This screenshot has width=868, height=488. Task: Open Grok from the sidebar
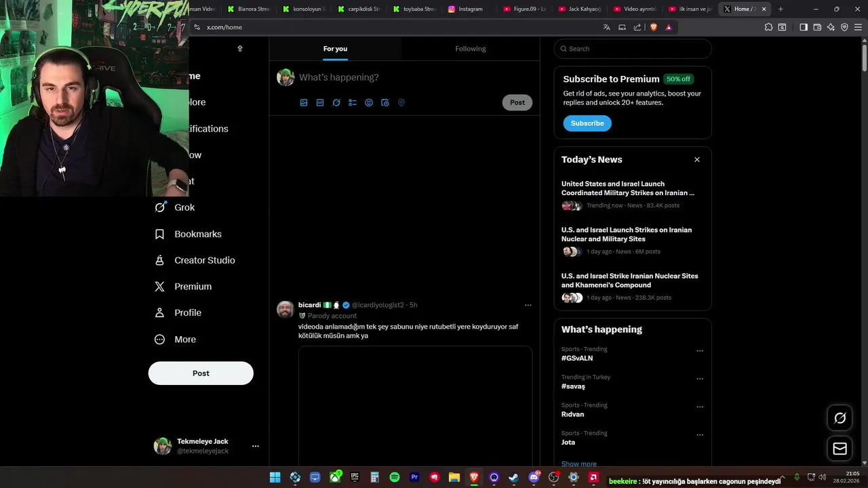[x=175, y=207]
